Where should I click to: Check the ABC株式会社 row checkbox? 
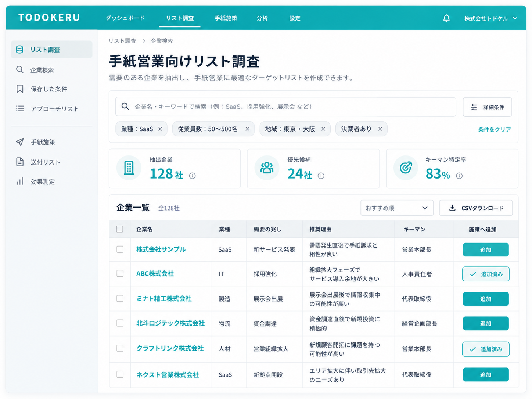point(120,274)
